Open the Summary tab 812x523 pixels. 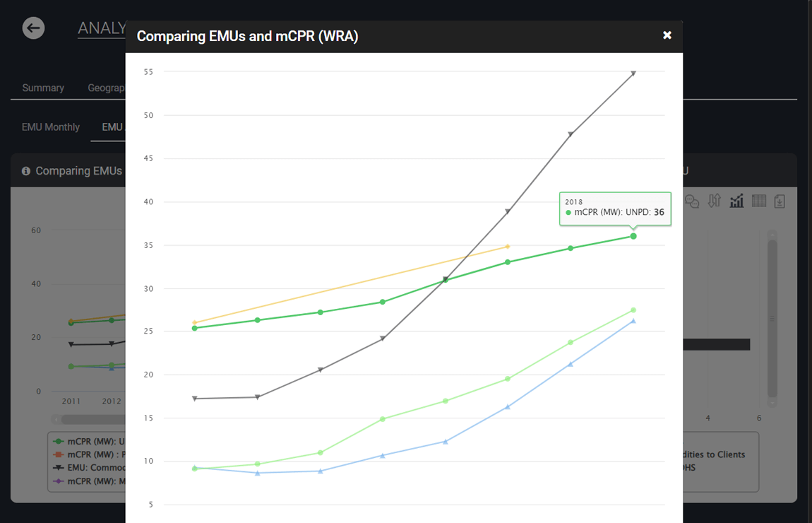(x=43, y=88)
